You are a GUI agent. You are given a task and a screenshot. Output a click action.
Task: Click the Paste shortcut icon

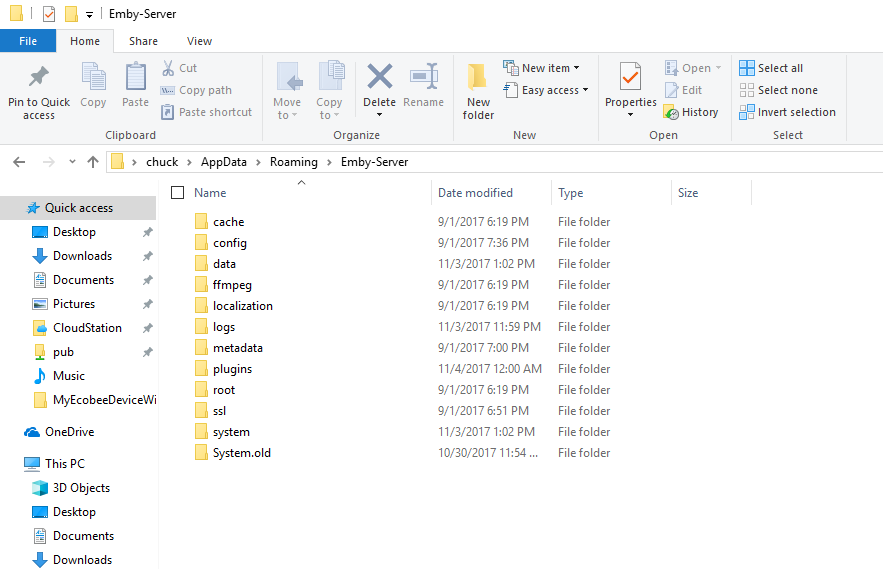[168, 112]
